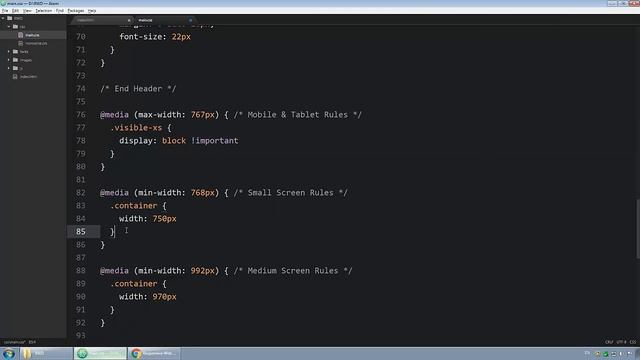Click line number 85 in gutter
640x360 pixels.
click(81, 231)
